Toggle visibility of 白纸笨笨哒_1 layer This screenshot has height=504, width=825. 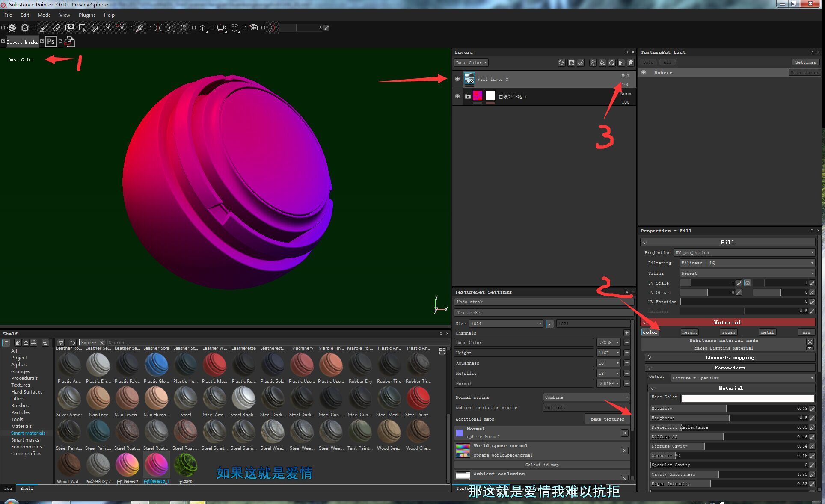pyautogui.click(x=457, y=96)
